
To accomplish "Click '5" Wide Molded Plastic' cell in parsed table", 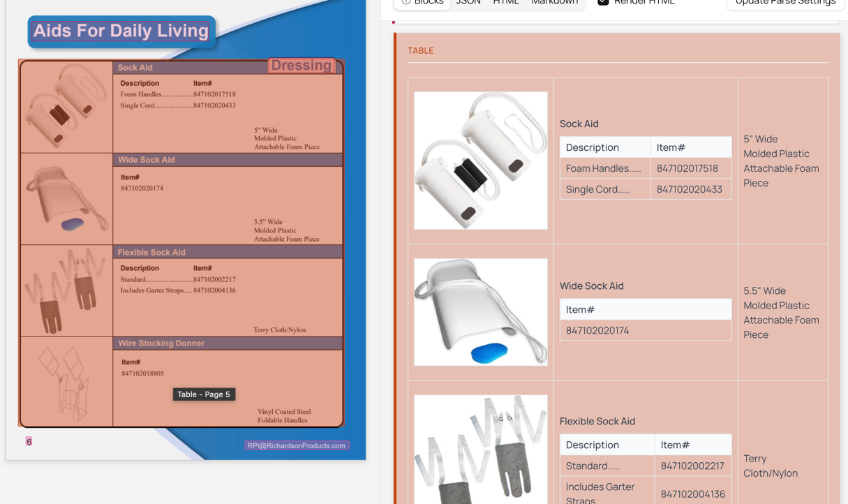I will click(x=782, y=161).
